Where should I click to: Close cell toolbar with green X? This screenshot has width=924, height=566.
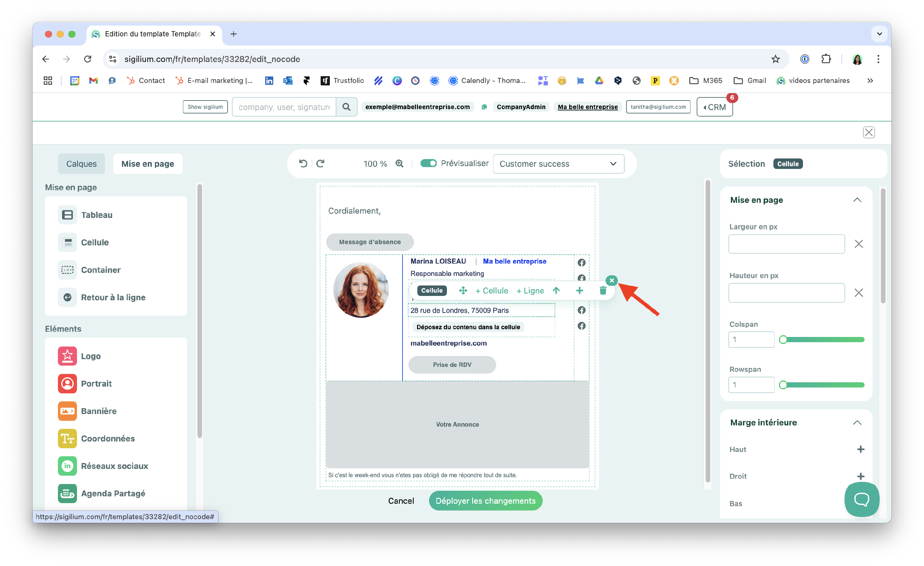click(x=611, y=280)
